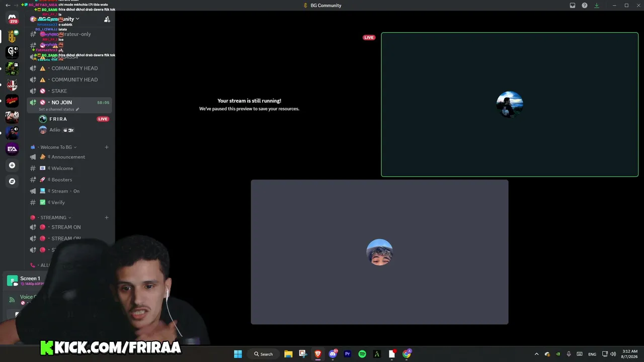Image resolution: width=644 pixels, height=362 pixels.
Task: Open the clock and date panel
Action: tap(630, 354)
